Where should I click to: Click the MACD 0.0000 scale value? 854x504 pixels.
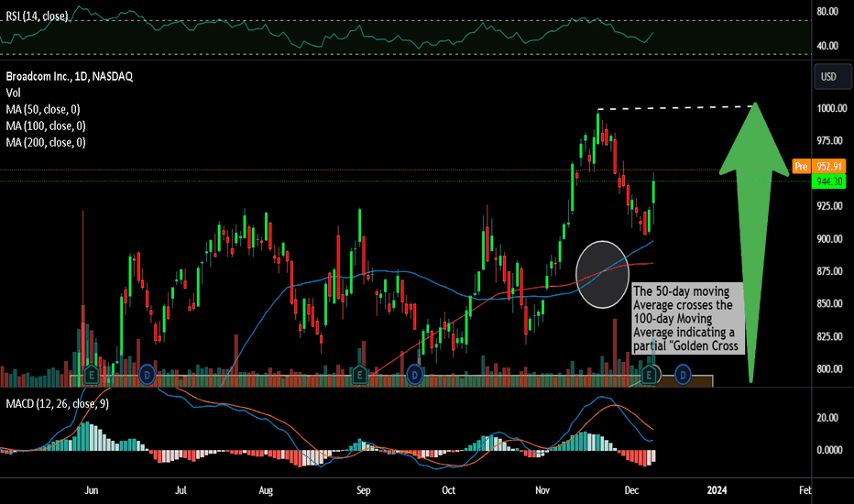(x=829, y=450)
